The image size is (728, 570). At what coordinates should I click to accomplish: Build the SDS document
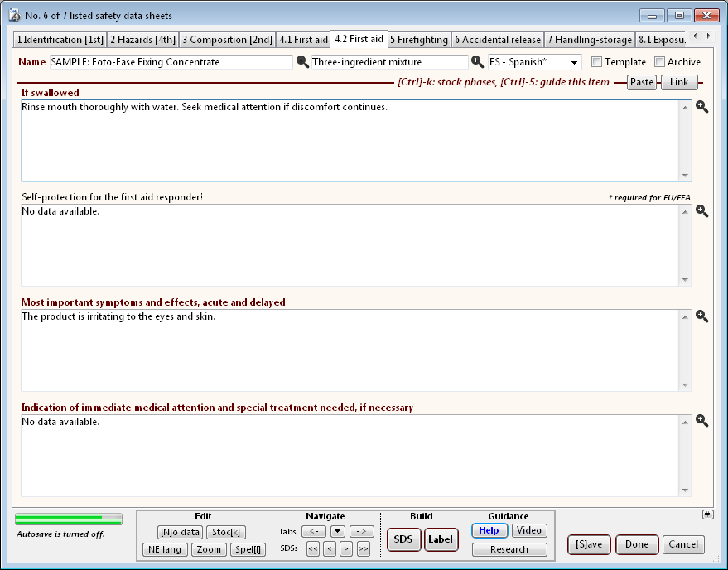(403, 539)
